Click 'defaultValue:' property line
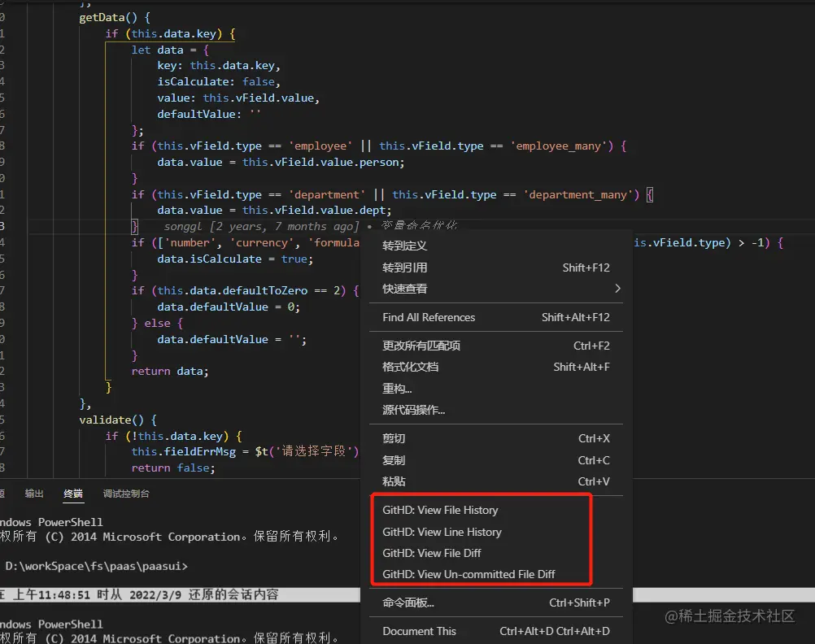The image size is (815, 644). point(209,115)
